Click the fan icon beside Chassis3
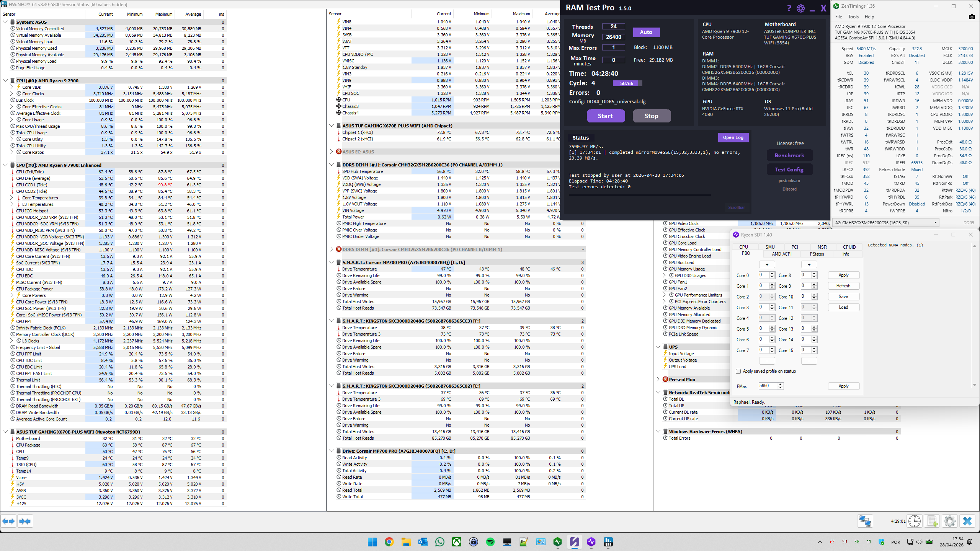This screenshot has height=551, width=980. pyautogui.click(x=338, y=106)
